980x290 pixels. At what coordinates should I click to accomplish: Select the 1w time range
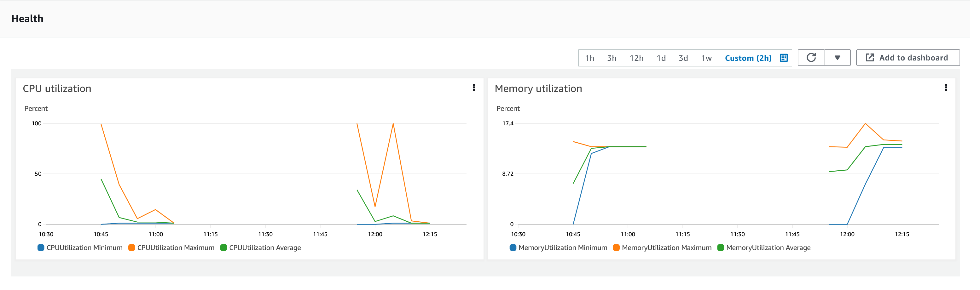pyautogui.click(x=714, y=59)
